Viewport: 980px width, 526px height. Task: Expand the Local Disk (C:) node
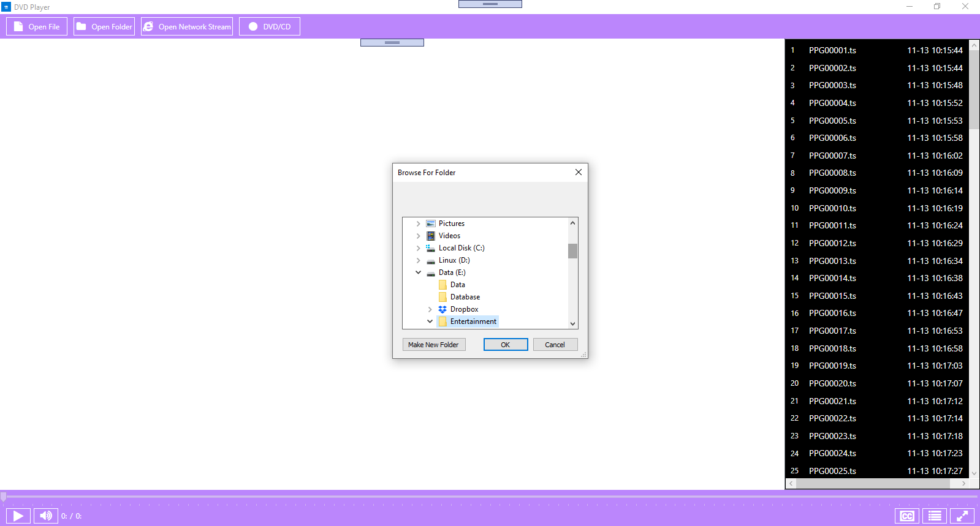click(419, 249)
